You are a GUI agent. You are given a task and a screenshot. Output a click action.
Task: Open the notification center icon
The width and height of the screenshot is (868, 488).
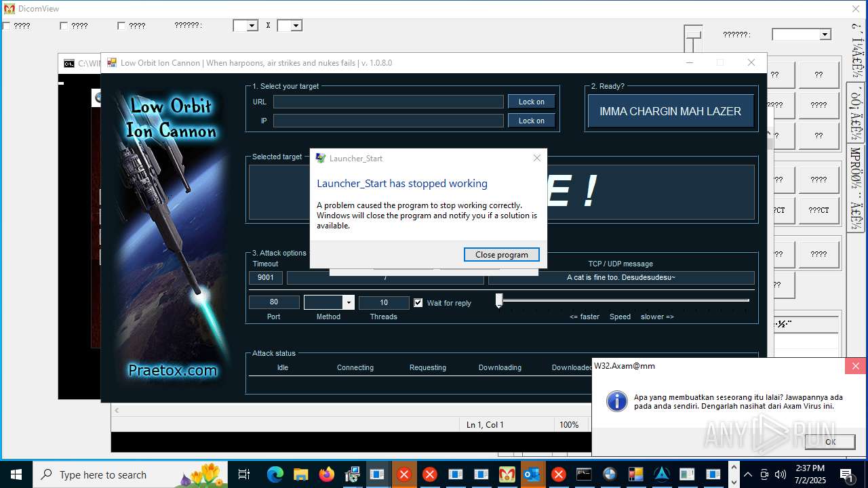click(846, 474)
